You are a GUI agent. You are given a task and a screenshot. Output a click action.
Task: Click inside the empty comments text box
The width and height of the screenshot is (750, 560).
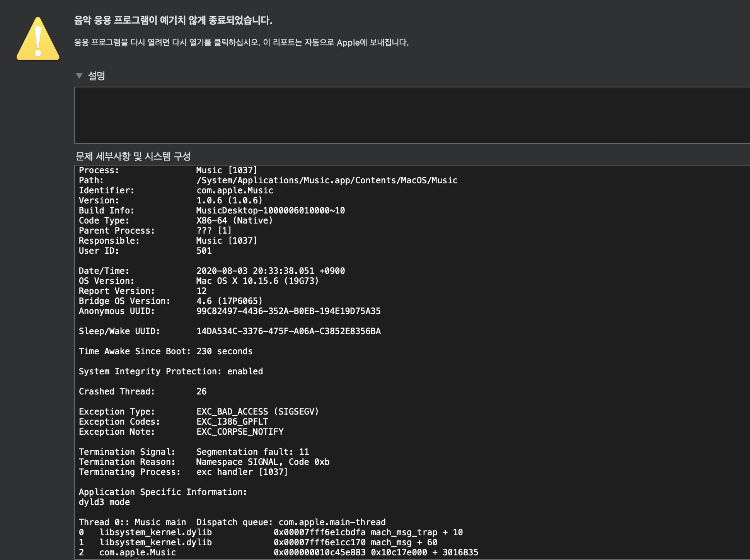tap(410, 115)
